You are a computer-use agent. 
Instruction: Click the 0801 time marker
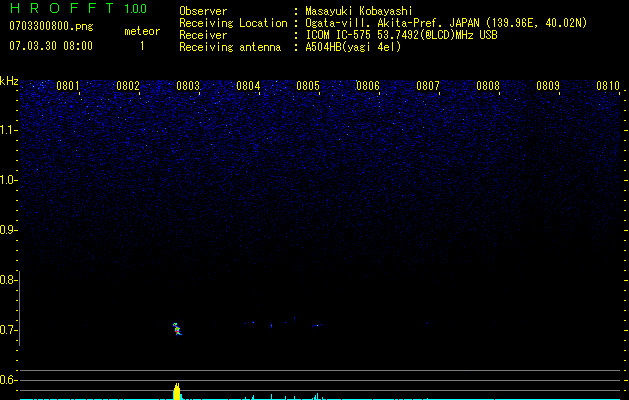tap(68, 86)
